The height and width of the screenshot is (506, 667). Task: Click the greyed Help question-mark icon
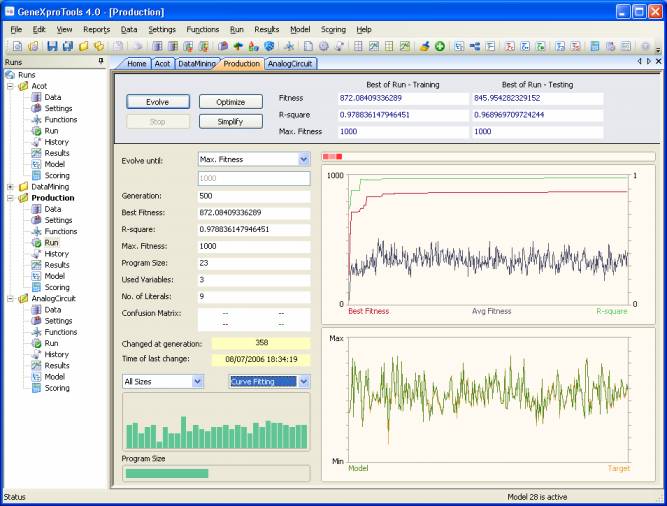tap(645, 46)
